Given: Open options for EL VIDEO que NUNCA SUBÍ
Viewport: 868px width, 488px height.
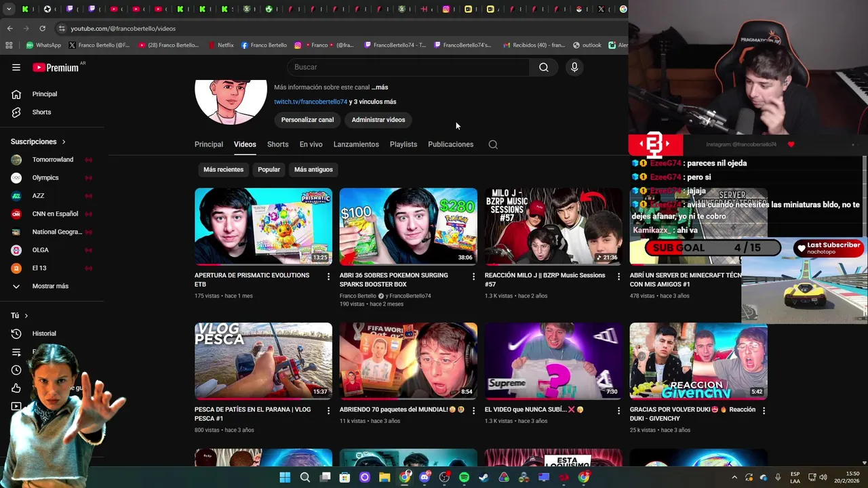Looking at the screenshot, I should [x=618, y=411].
